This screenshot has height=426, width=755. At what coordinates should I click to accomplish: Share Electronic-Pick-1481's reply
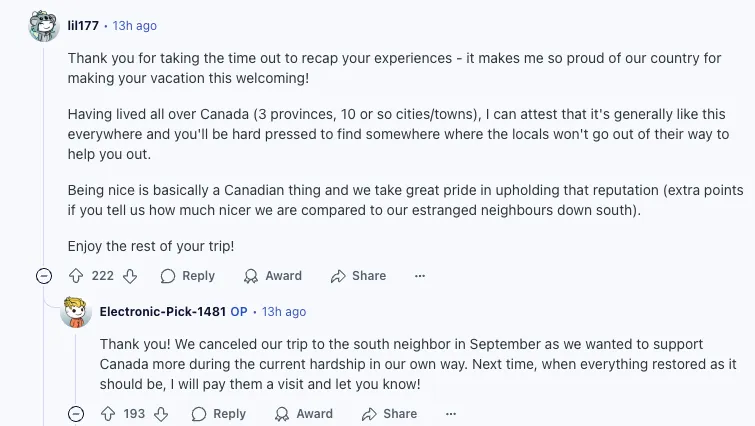(x=389, y=414)
